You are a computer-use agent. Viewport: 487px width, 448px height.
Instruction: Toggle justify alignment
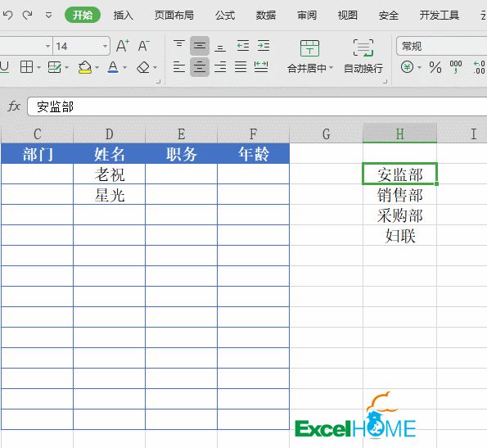click(241, 67)
